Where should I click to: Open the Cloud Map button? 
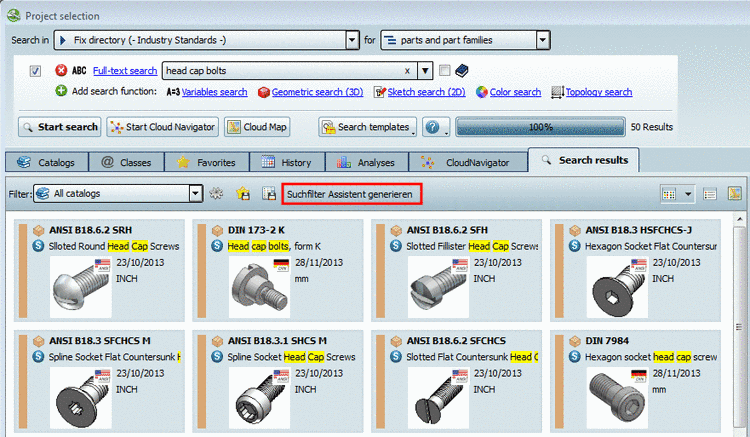click(257, 127)
